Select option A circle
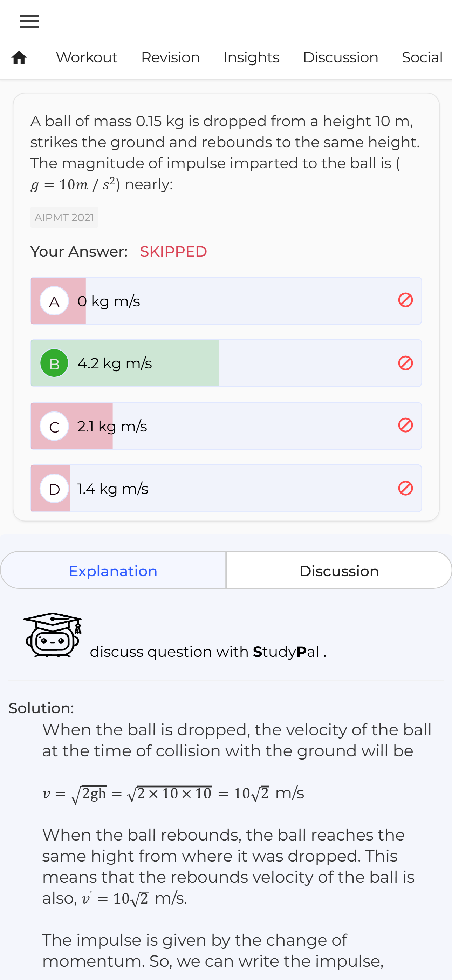The height and width of the screenshot is (980, 452). (54, 301)
